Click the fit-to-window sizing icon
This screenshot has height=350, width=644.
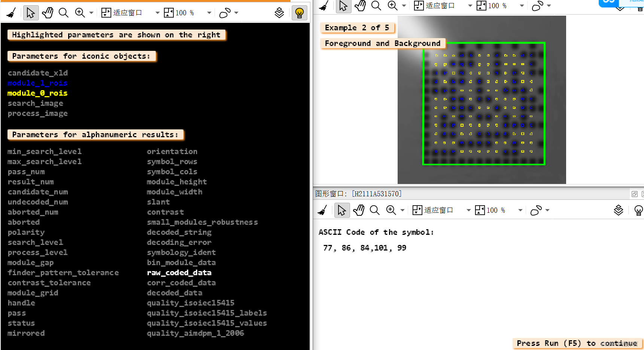[106, 12]
